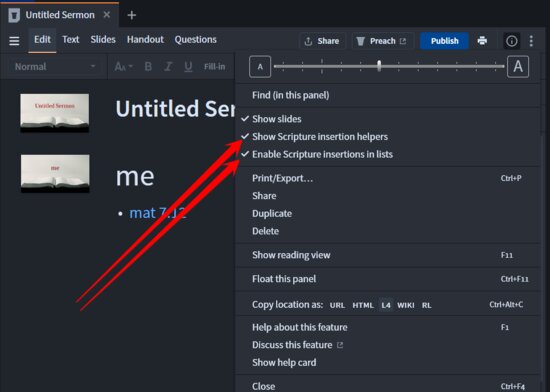The height and width of the screenshot is (392, 550).
Task: Copy location as L4
Action: (x=386, y=305)
